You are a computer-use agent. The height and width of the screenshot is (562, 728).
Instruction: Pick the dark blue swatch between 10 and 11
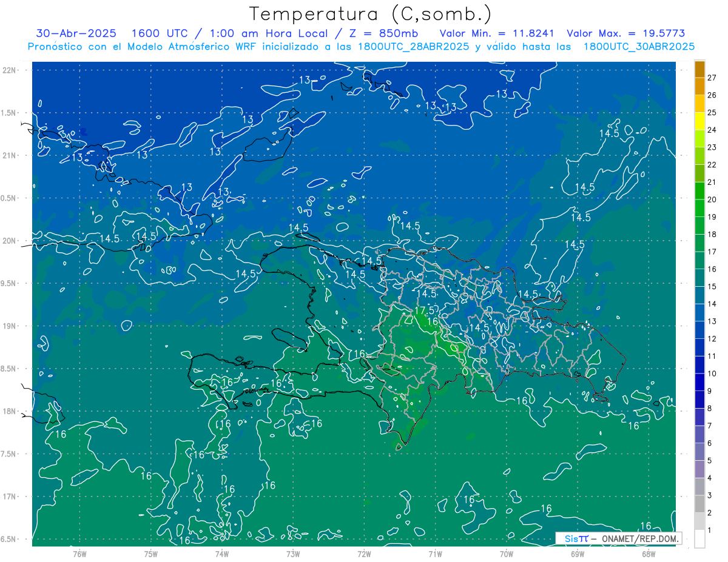tap(699, 365)
